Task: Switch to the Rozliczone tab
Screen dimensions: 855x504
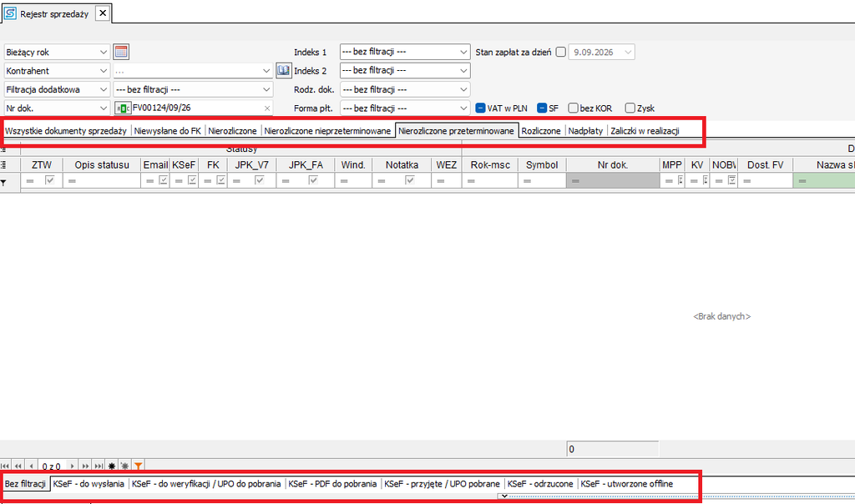Action: pyautogui.click(x=541, y=131)
